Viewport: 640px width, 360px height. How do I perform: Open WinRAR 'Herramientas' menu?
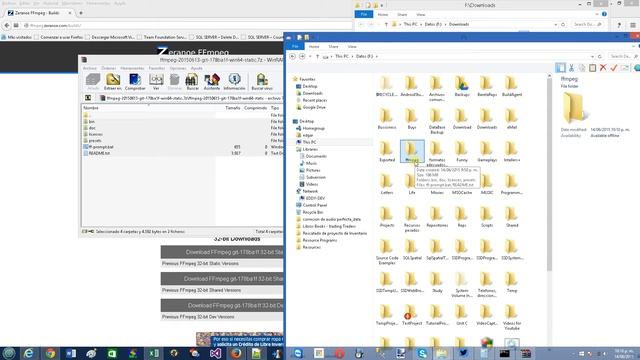132,68
